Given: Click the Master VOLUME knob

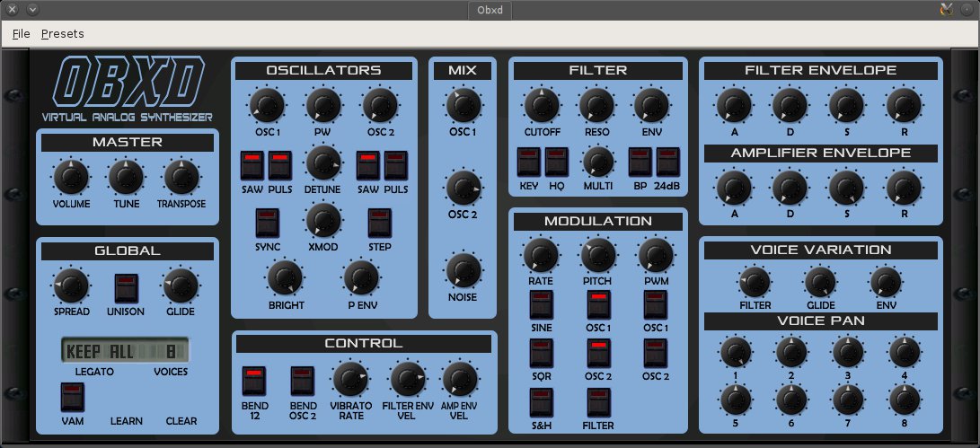Looking at the screenshot, I should [x=69, y=178].
